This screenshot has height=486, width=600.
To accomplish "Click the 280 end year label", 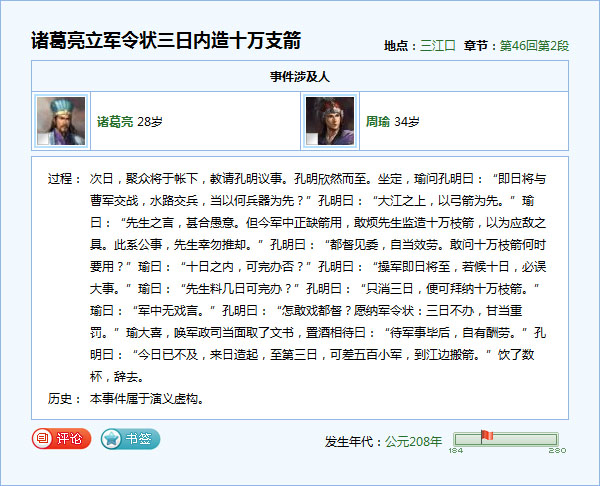I will [557, 451].
